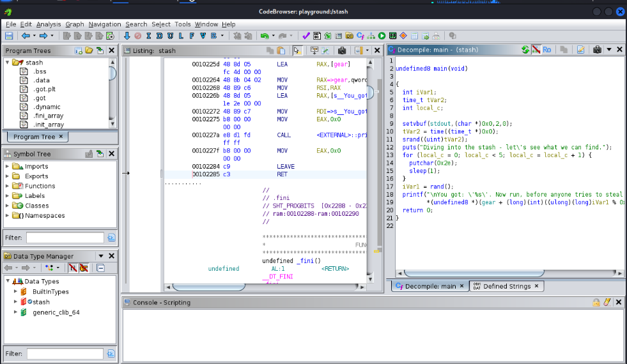Open the Analysis menu
Image resolution: width=627 pixels, height=364 pixels.
[x=49, y=24]
